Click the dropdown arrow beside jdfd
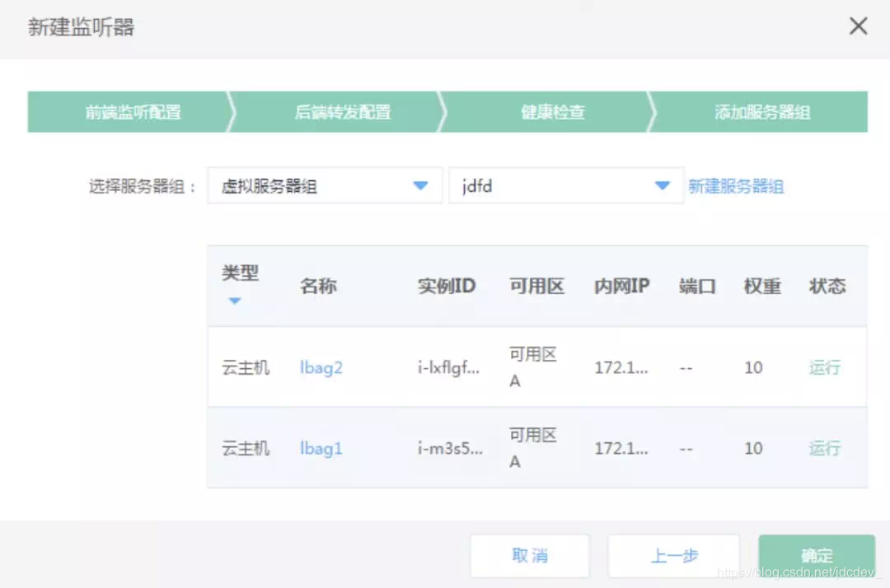Image resolution: width=890 pixels, height=588 pixels. [663, 185]
